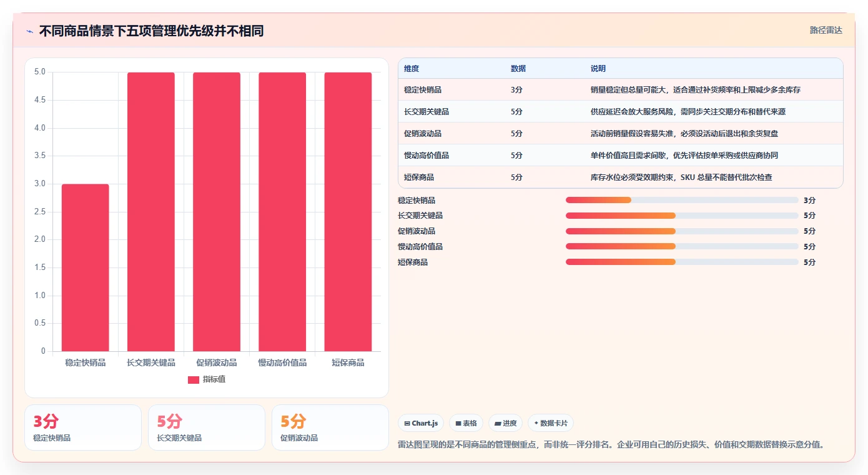Click the 5.0 y-axis tick label

40,72
